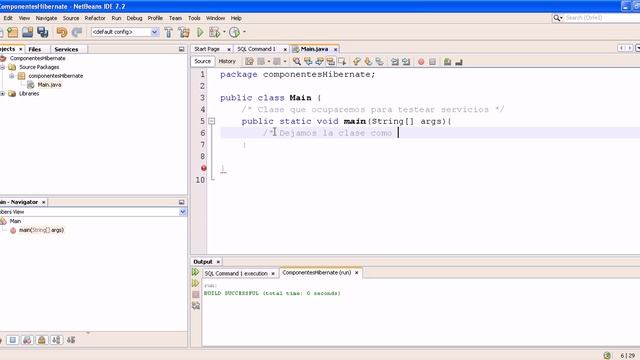
Task: Click the Shift Line Right icon
Action: pos(406,62)
